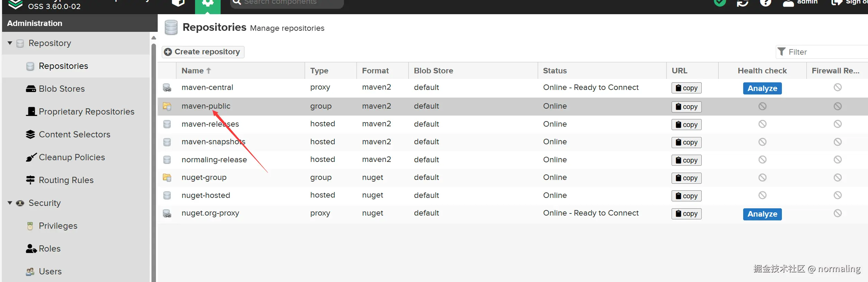Click the sidebar scrollbar up arrow
The width and height of the screenshot is (868, 282).
coord(154,38)
